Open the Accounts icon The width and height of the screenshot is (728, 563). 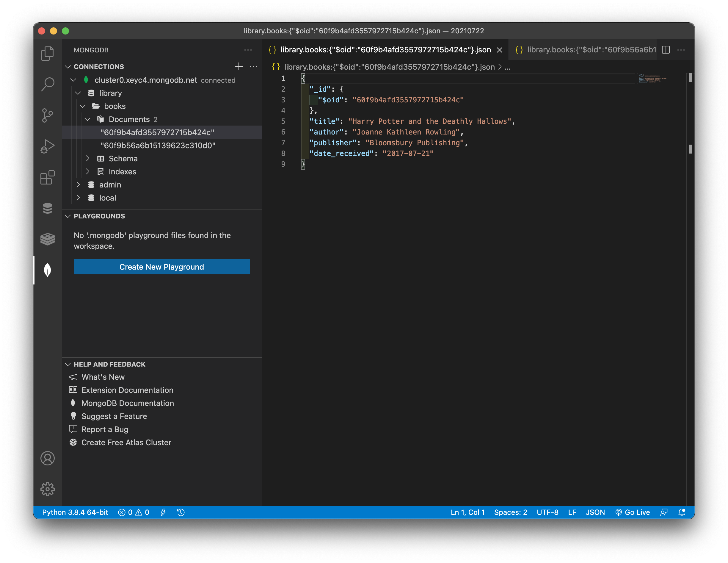(47, 458)
